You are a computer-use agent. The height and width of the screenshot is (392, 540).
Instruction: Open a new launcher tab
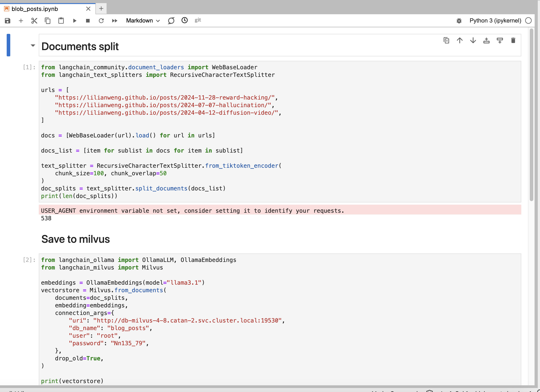101,9
